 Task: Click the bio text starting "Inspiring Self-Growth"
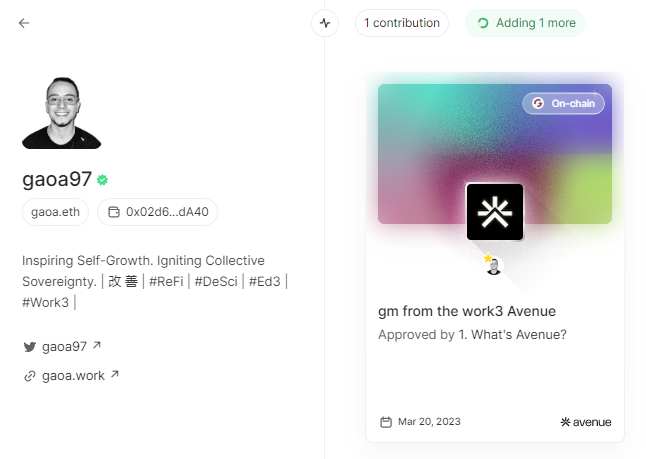pos(155,281)
